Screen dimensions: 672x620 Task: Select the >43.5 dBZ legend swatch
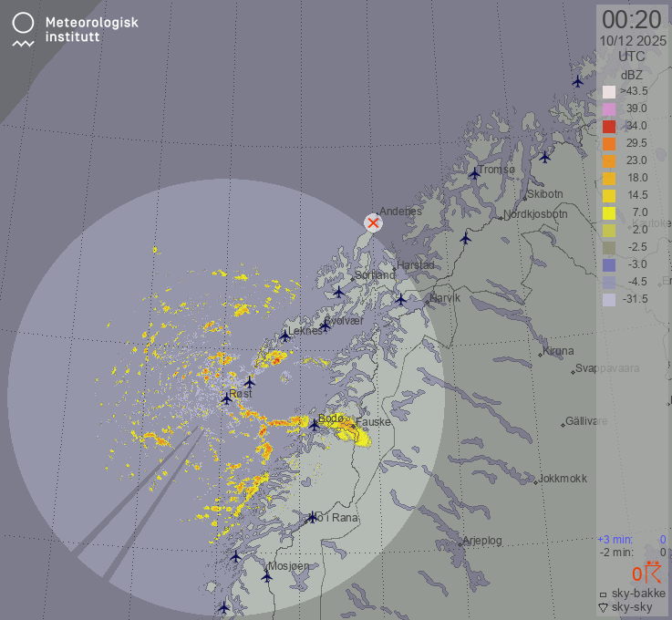tap(609, 92)
